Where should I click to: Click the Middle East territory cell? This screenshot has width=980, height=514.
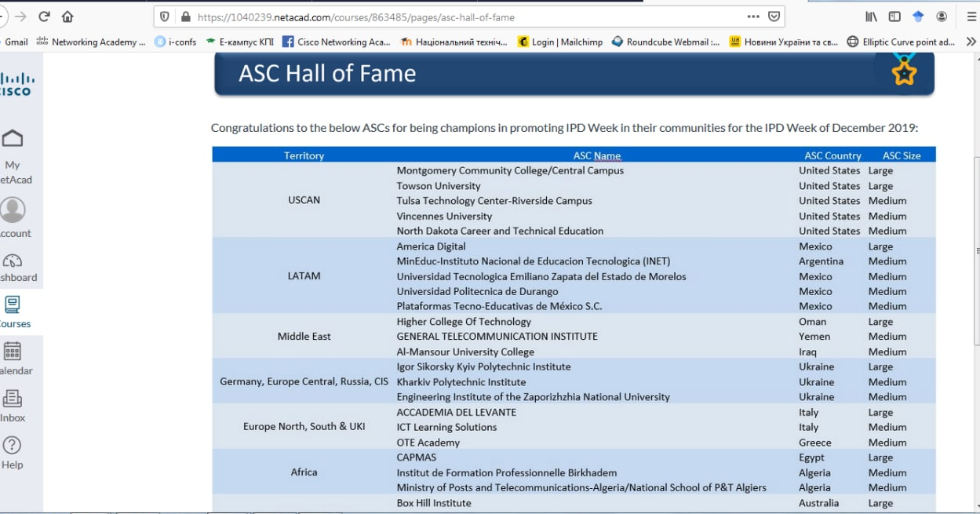point(304,337)
